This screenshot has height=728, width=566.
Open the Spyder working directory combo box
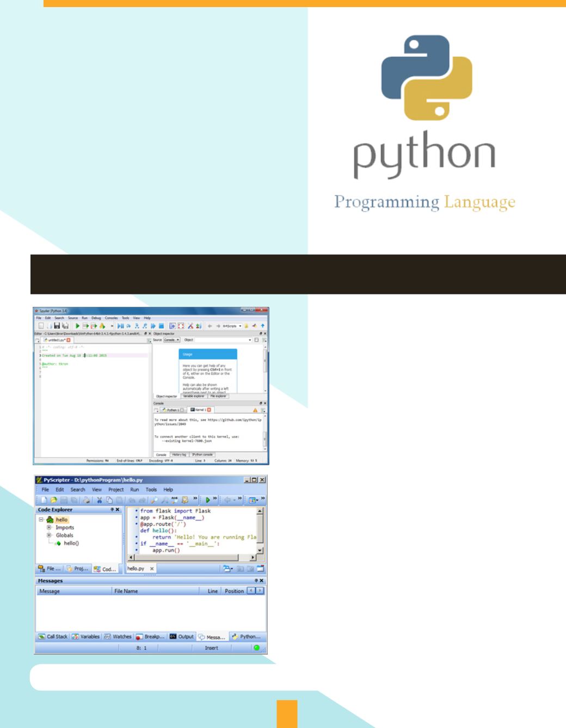coord(232,325)
